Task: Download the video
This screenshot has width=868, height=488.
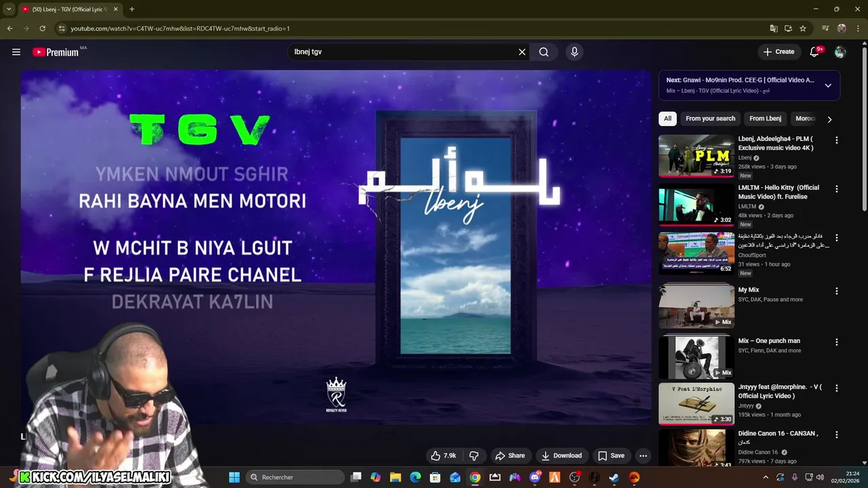Action: pyautogui.click(x=561, y=455)
